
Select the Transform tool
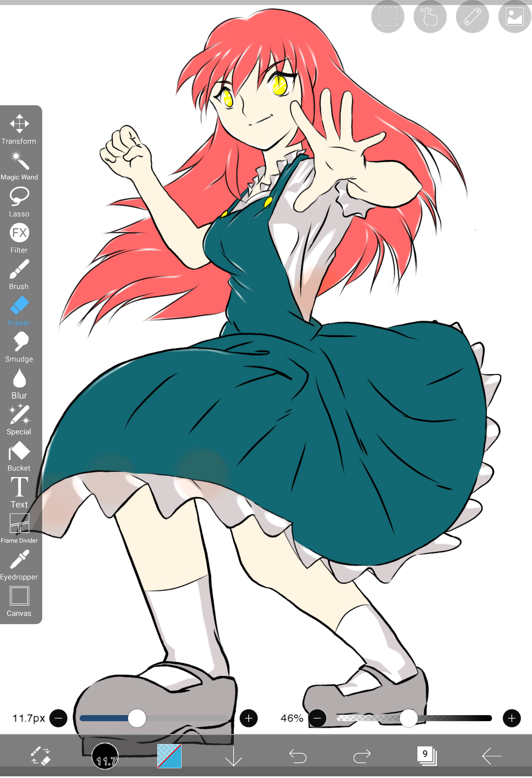pyautogui.click(x=19, y=129)
